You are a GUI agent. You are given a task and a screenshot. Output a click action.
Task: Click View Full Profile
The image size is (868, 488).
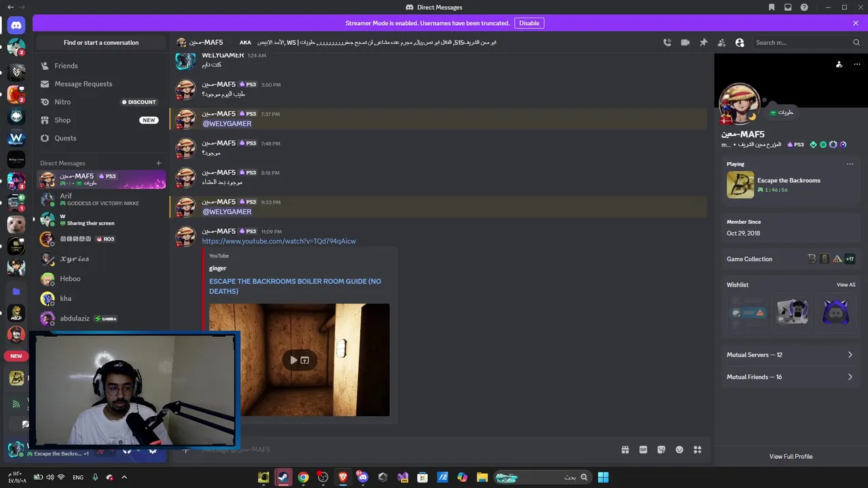[791, 457]
